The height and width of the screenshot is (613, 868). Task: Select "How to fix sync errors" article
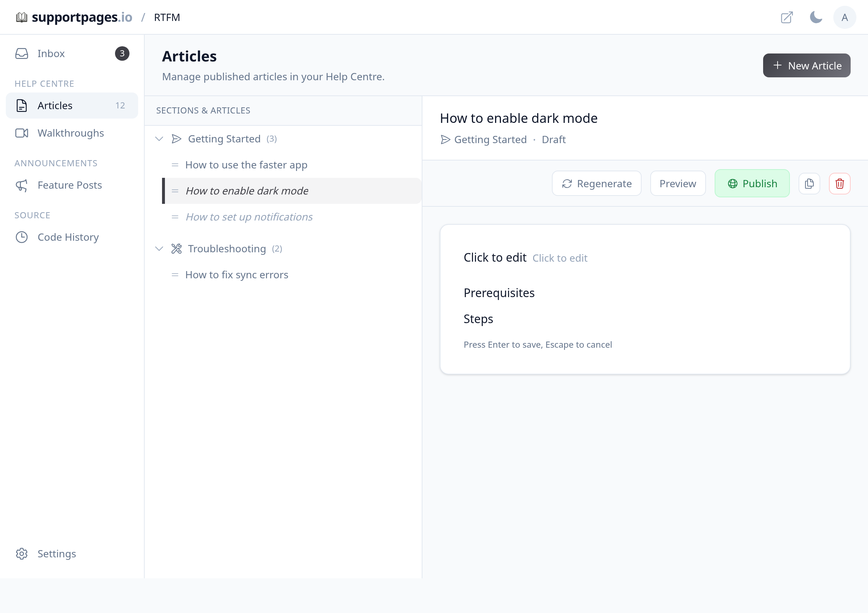click(292, 275)
